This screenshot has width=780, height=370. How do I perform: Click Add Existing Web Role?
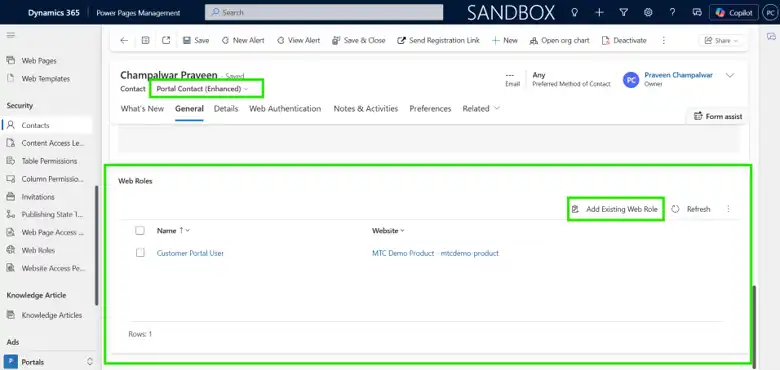(x=615, y=209)
